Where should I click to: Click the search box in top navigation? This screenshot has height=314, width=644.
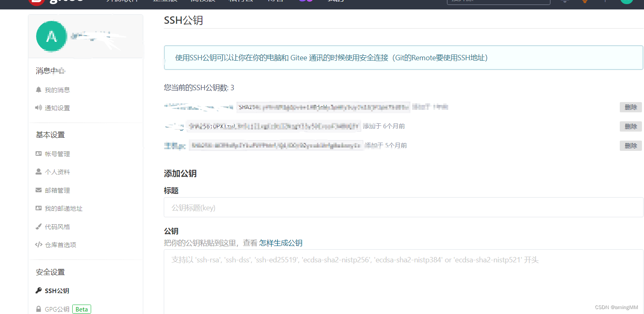click(x=498, y=2)
